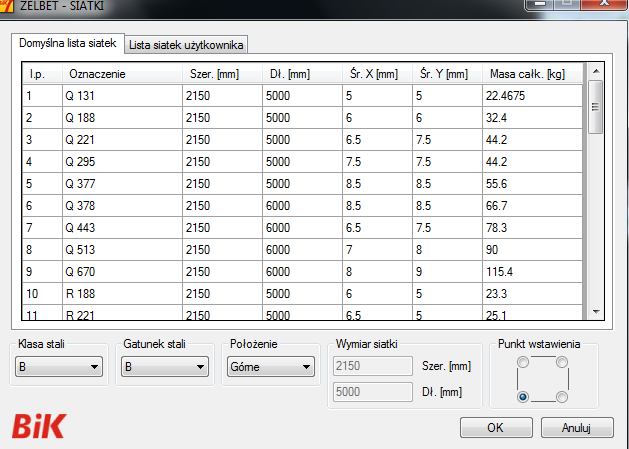Cancel with the Anuluj button
This screenshot has width=629, height=449.
577,428
